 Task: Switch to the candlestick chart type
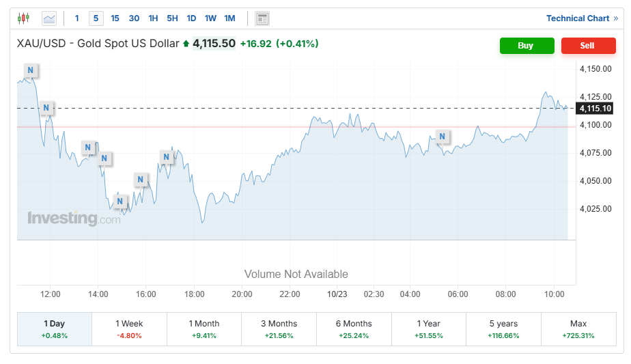click(x=24, y=18)
